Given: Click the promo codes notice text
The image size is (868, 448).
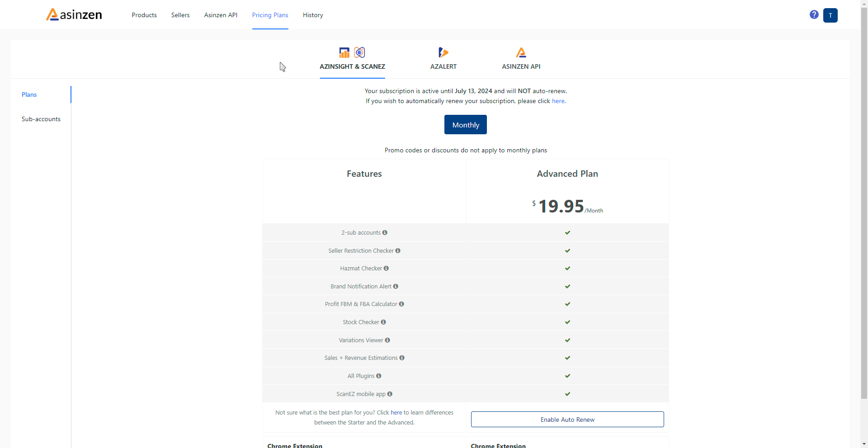Looking at the screenshot, I should pos(466,150).
